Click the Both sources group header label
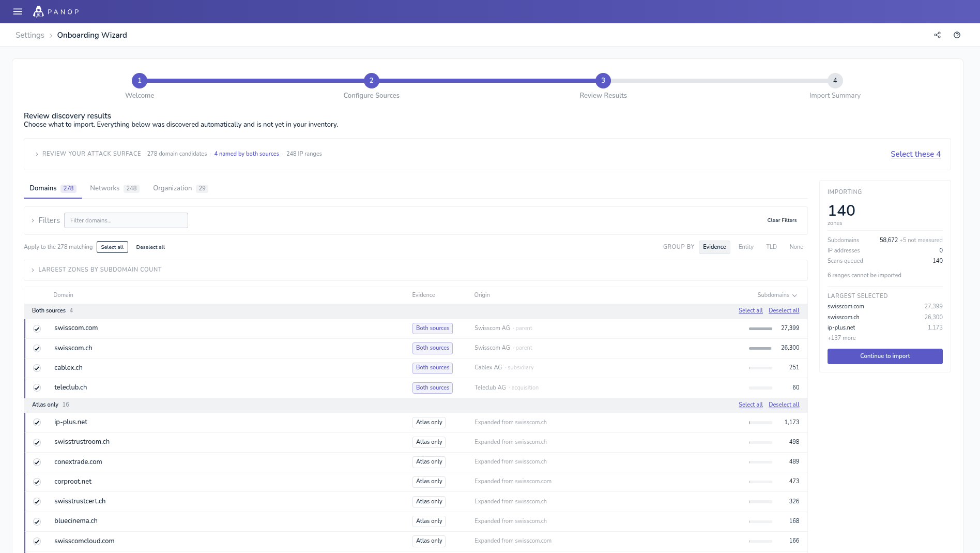This screenshot has width=980, height=553. [49, 310]
